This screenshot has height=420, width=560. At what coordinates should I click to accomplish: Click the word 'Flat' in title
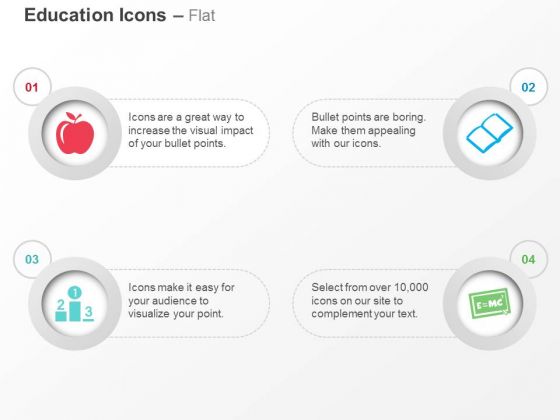point(202,16)
